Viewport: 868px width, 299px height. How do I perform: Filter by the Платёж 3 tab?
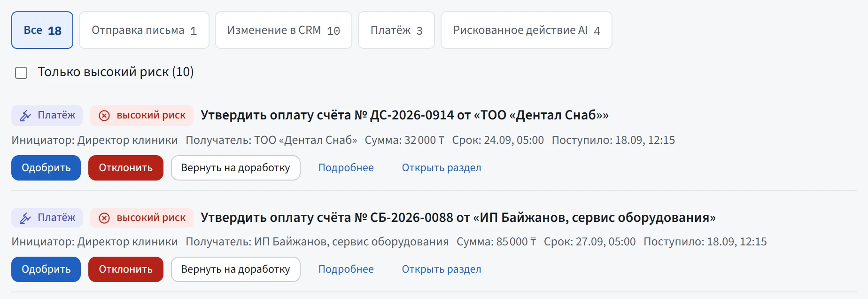tap(396, 30)
